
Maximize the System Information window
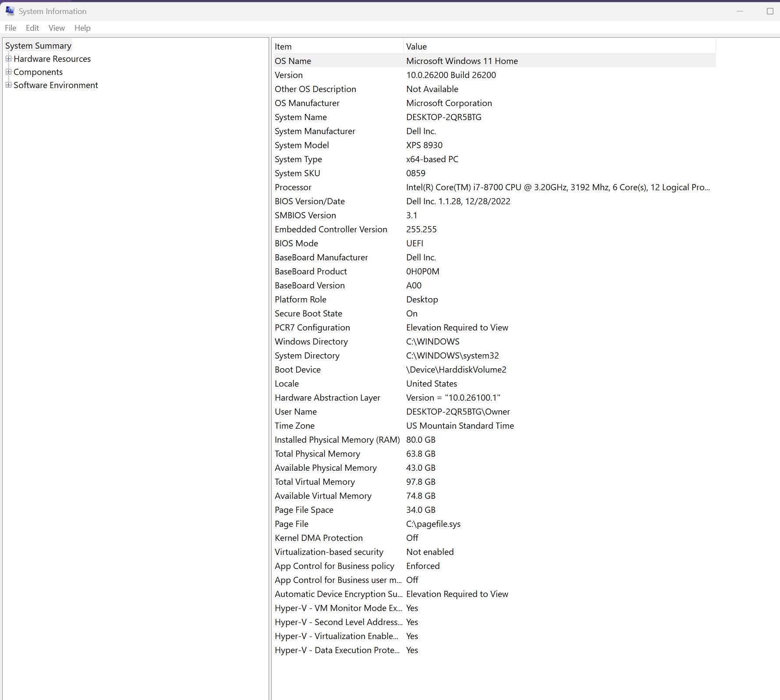770,11
